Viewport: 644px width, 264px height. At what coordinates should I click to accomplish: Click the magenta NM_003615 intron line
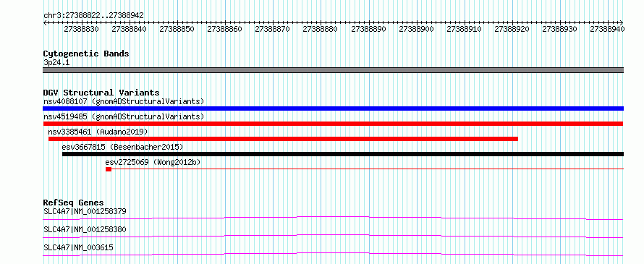[333, 254]
